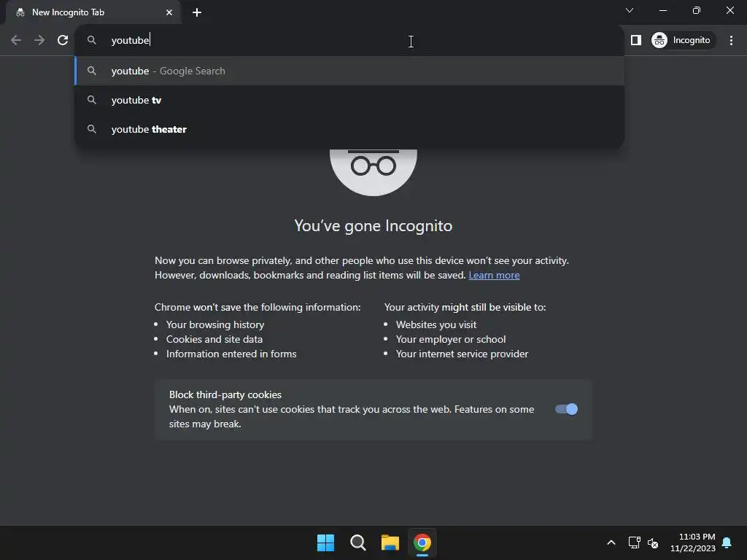Click the back navigation arrow
This screenshot has width=747, height=560.
coord(16,40)
